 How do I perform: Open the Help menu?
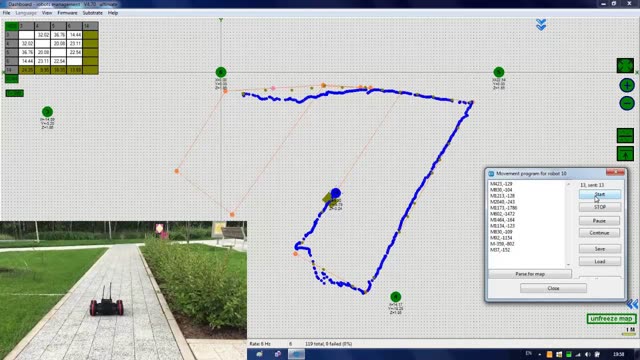tap(113, 13)
